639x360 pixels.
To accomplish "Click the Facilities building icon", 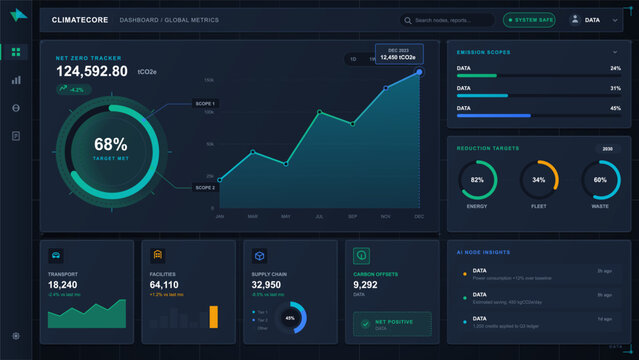I will point(158,255).
